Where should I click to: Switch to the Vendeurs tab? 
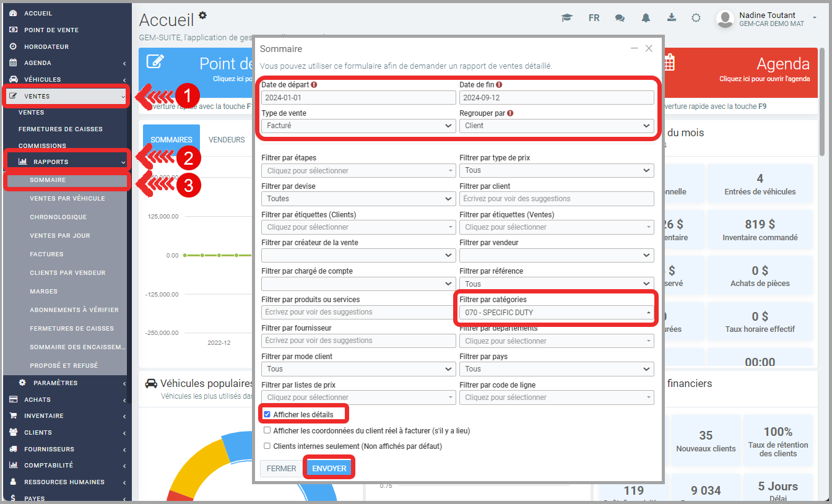[227, 140]
